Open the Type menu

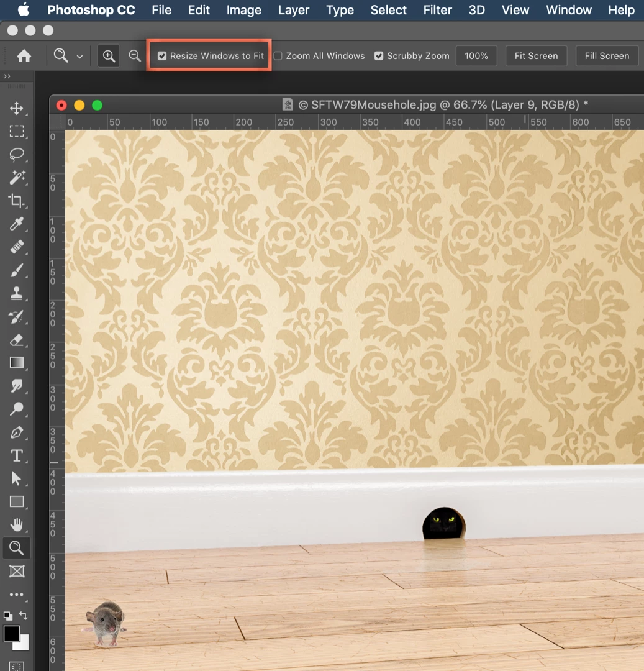pyautogui.click(x=340, y=10)
